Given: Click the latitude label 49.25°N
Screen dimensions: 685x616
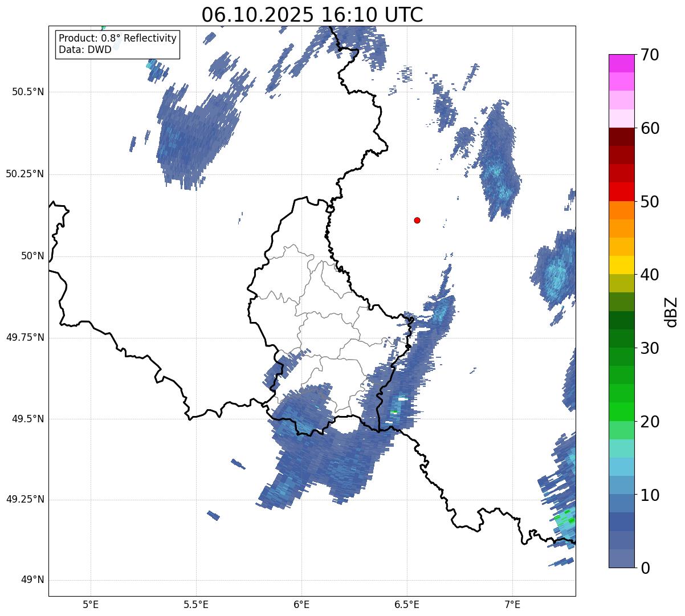Looking at the screenshot, I should tap(25, 499).
